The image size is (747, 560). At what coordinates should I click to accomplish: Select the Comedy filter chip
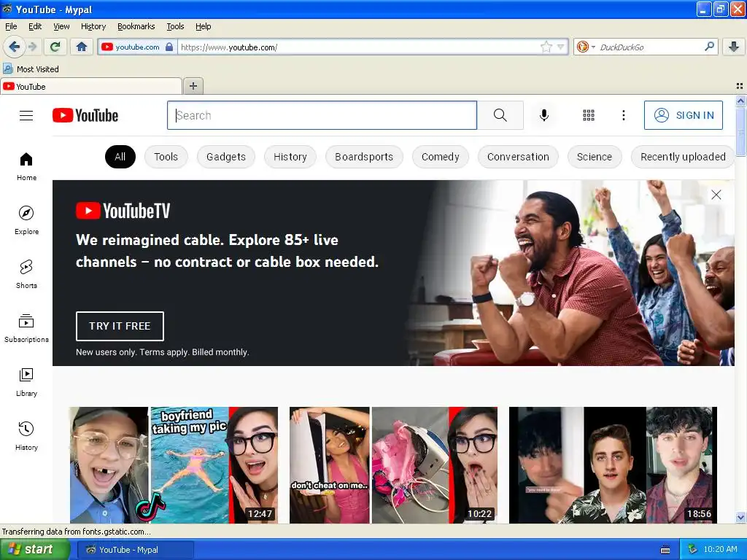[440, 157]
